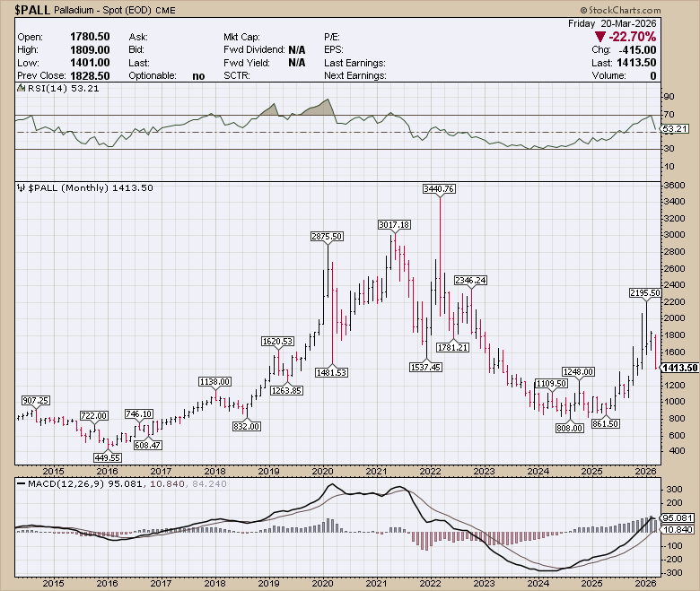
Task: Click the -22.70% percent change
Action: pos(633,37)
